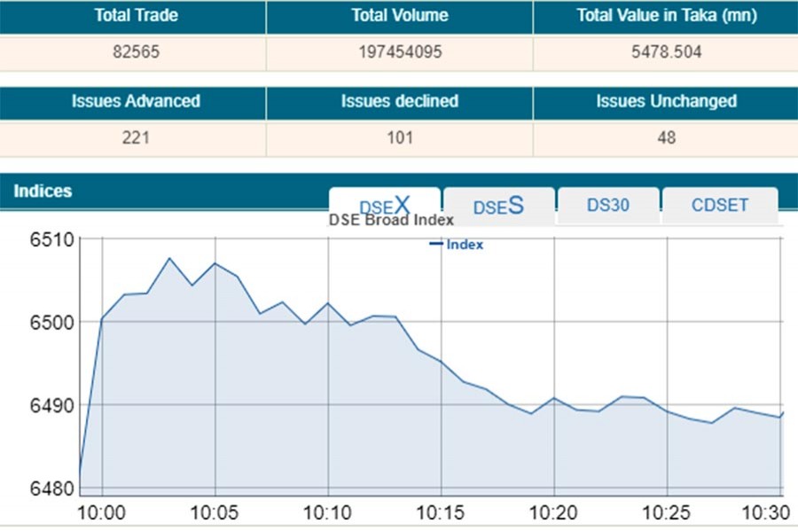Click the highlighted DSEX tab
This screenshot has height=532, width=798.
(385, 203)
